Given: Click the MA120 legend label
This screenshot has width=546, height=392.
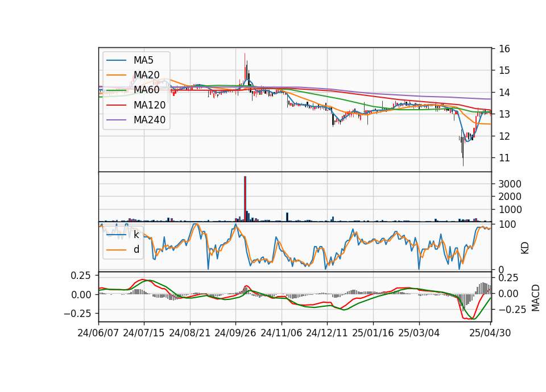Looking at the screenshot, I should (150, 105).
